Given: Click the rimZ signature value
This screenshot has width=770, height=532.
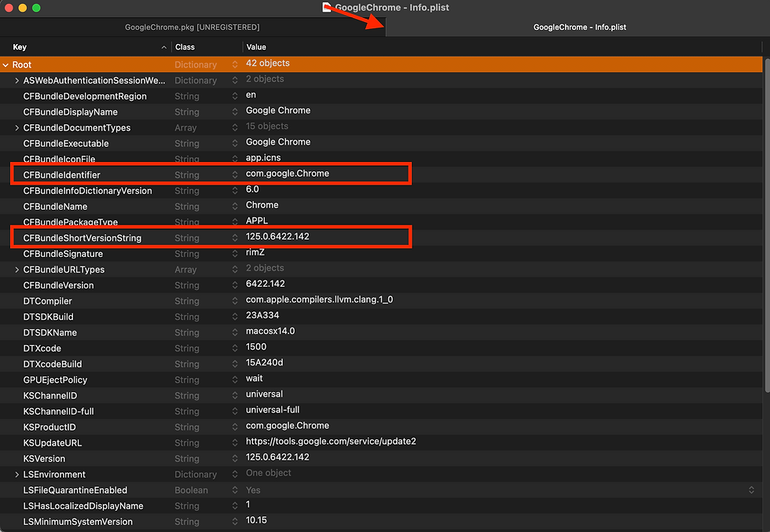Looking at the screenshot, I should [255, 252].
